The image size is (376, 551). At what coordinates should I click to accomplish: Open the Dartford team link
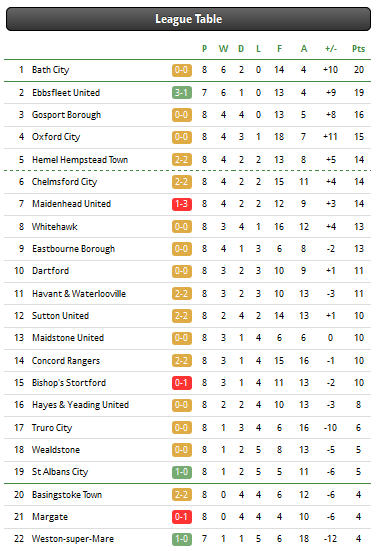click(50, 271)
